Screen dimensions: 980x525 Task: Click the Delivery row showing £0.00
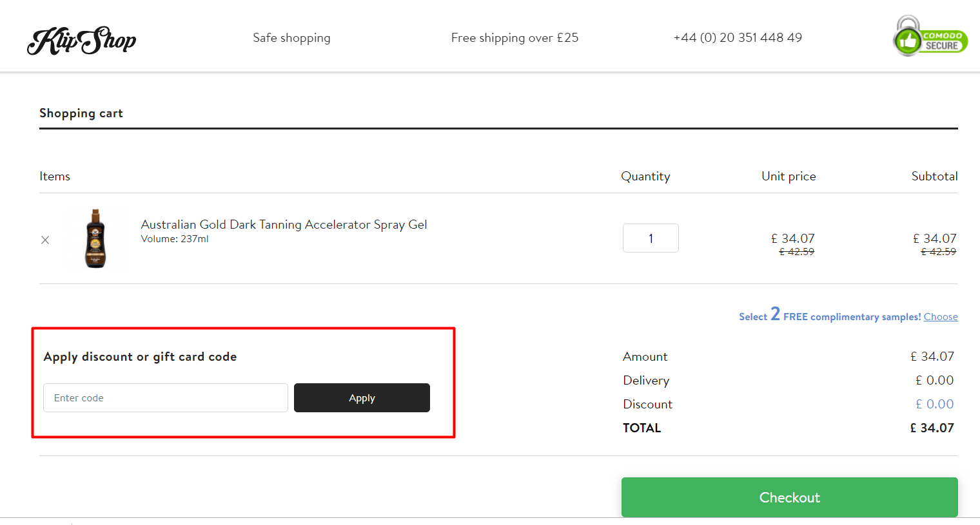click(934, 380)
